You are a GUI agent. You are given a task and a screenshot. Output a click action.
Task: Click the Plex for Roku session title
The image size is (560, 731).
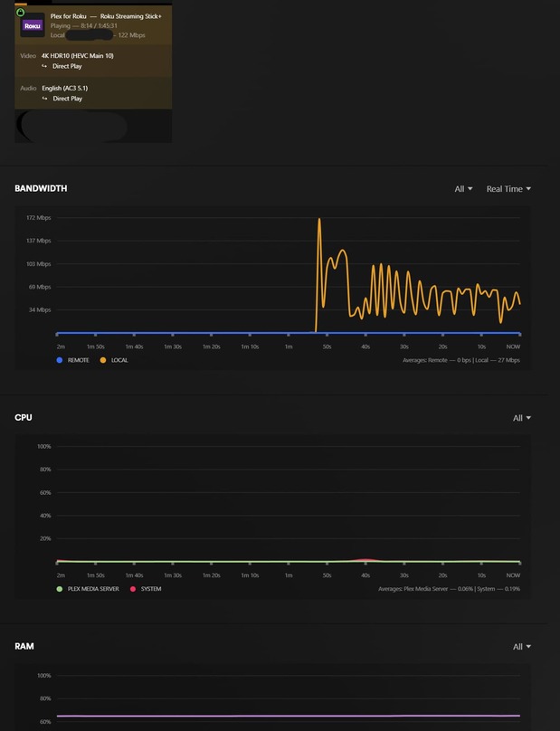[106, 16]
